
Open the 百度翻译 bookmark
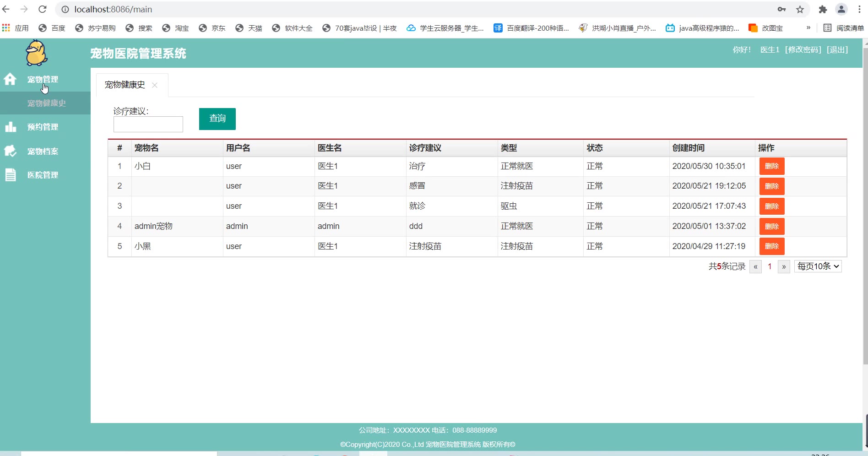[531, 28]
